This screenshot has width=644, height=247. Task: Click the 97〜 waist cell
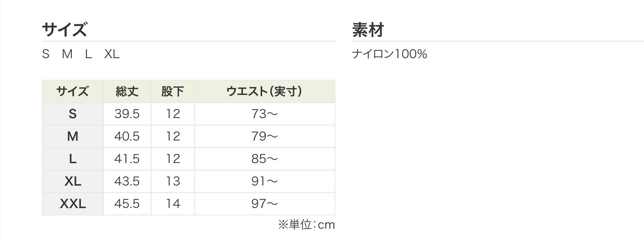tap(265, 204)
